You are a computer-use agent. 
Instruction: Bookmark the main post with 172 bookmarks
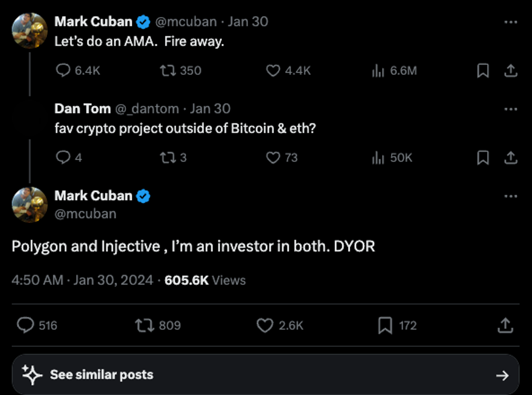[x=385, y=325]
